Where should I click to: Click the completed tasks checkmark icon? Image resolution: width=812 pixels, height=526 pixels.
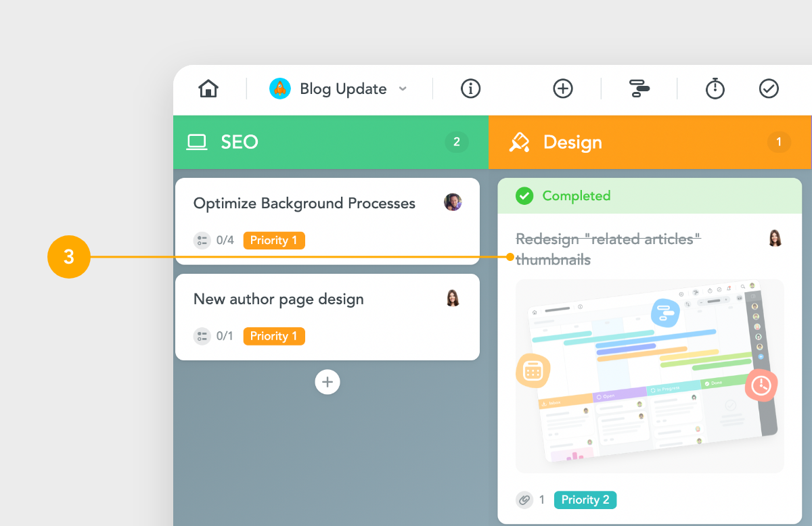(x=769, y=89)
